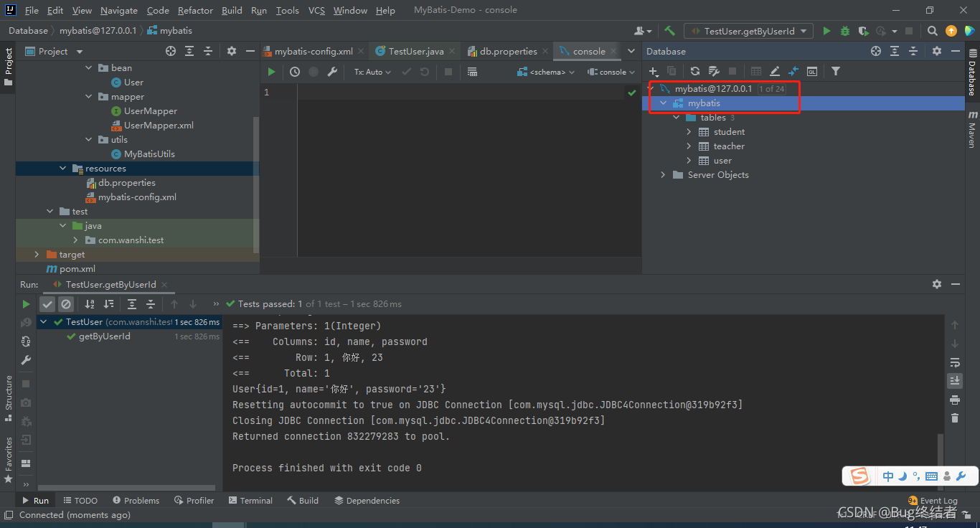Toggle scroll to end in console

click(x=954, y=380)
